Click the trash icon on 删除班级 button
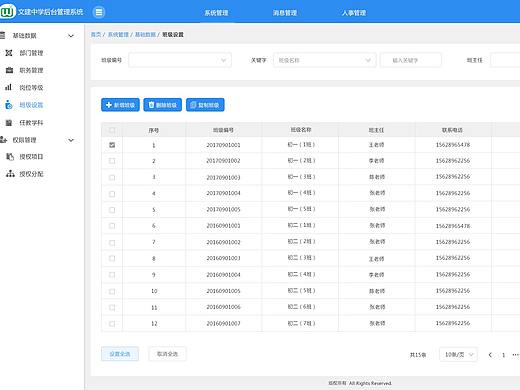 click(x=151, y=105)
